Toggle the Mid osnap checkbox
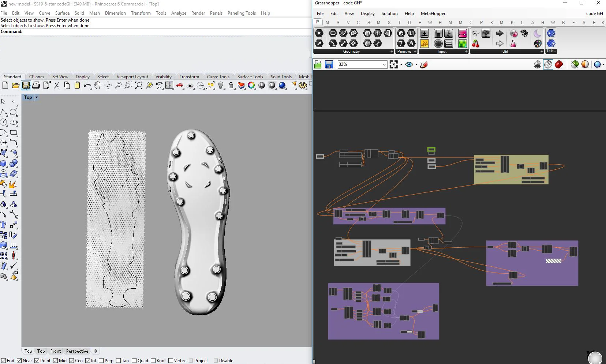Viewport: 606px width, 364px height. pos(55,361)
